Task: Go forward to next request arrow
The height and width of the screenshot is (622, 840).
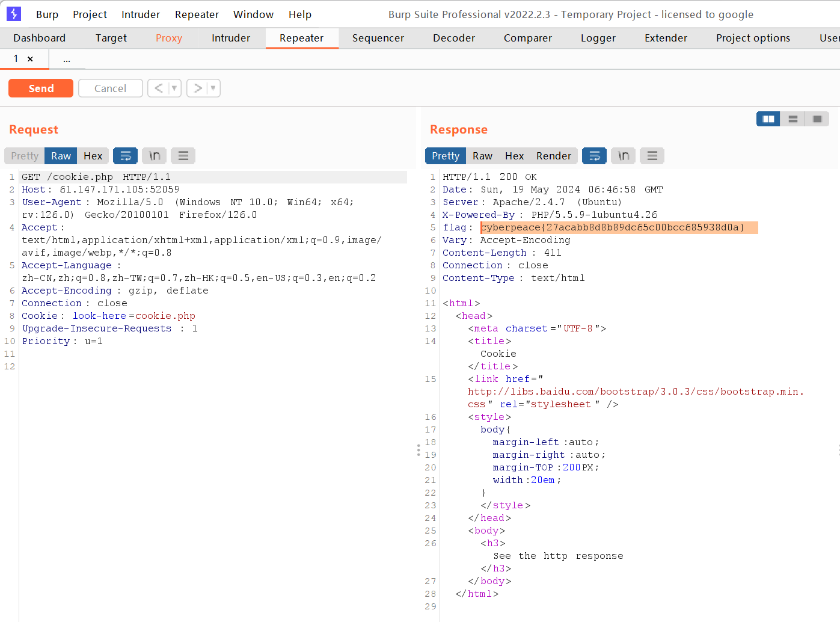Action: coord(198,88)
